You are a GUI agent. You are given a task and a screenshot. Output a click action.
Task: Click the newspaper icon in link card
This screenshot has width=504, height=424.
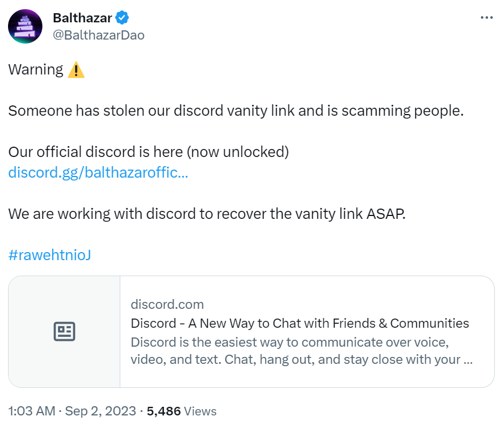click(64, 331)
